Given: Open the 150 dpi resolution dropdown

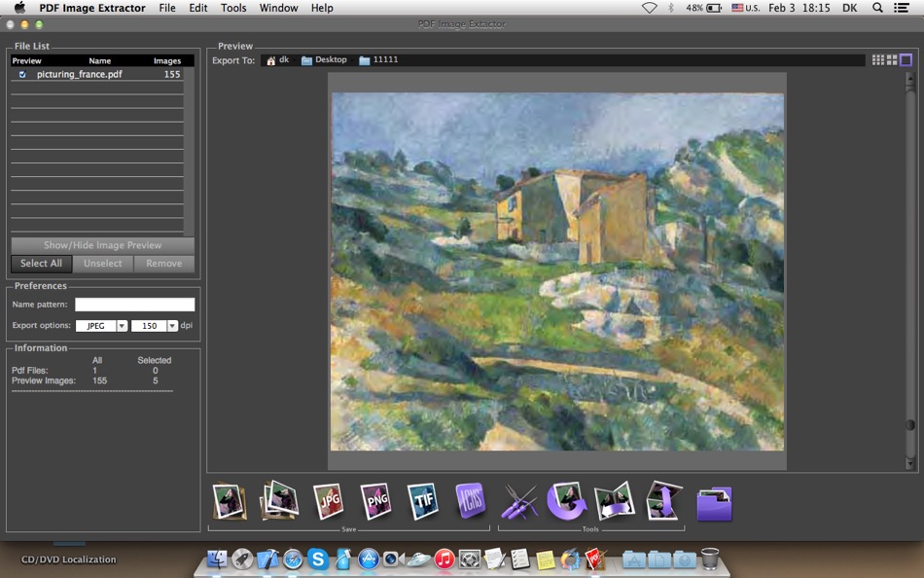Looking at the screenshot, I should coord(172,326).
